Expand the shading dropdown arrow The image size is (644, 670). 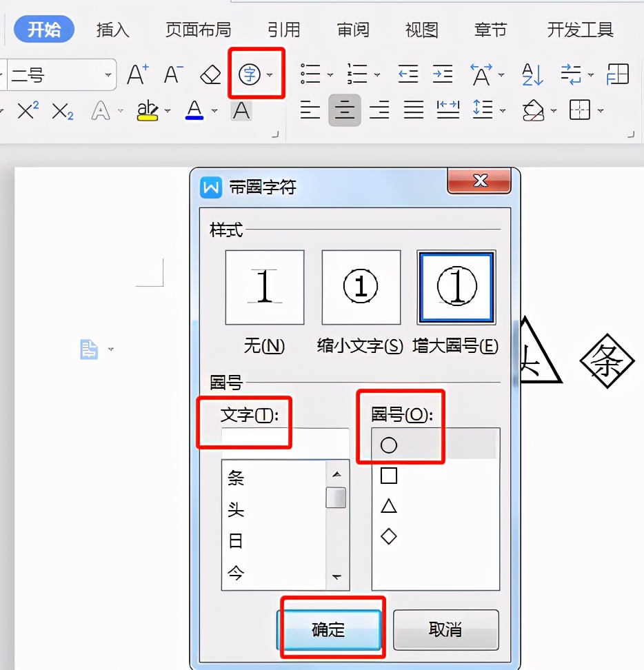click(554, 111)
